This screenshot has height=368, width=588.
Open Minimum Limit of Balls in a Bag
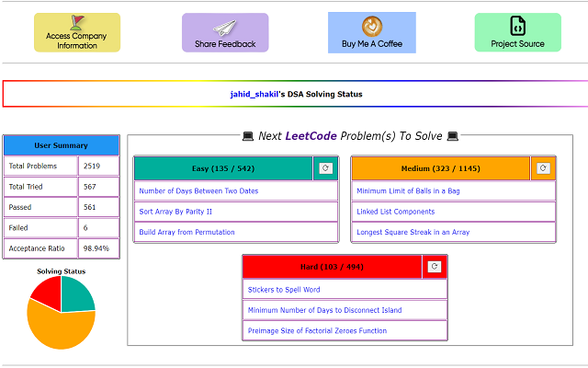(x=408, y=190)
